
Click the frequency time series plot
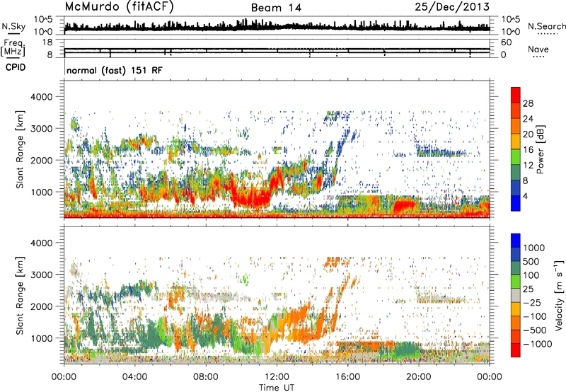point(277,50)
